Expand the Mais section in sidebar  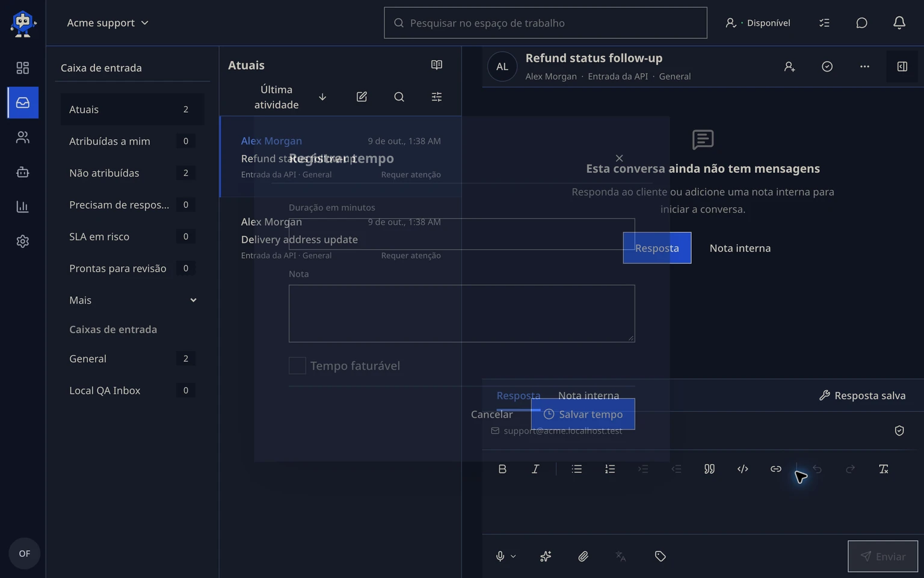click(132, 300)
